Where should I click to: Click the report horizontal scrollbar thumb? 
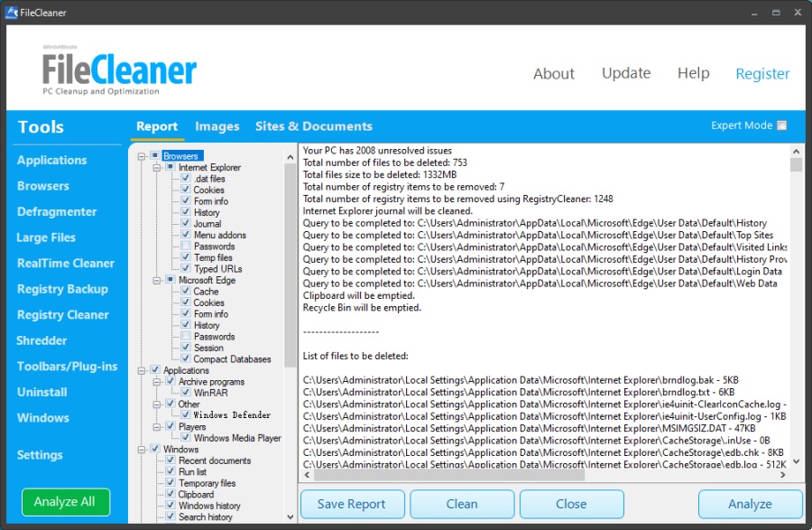tap(449, 475)
